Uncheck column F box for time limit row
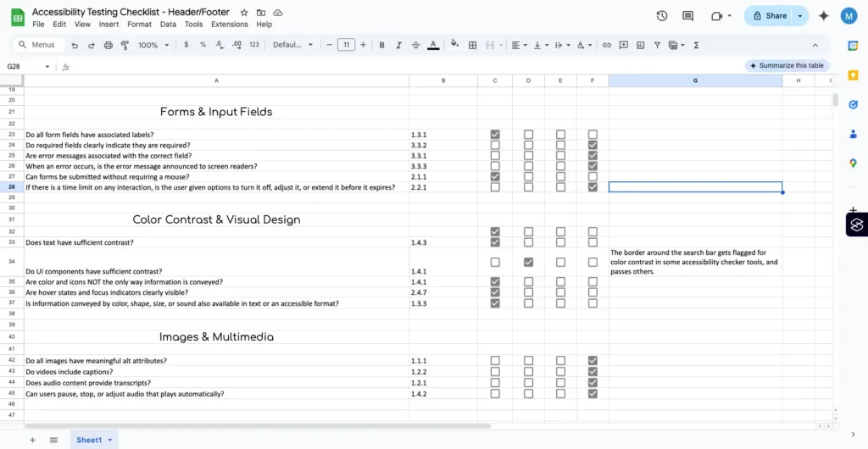The image size is (868, 449). (593, 187)
